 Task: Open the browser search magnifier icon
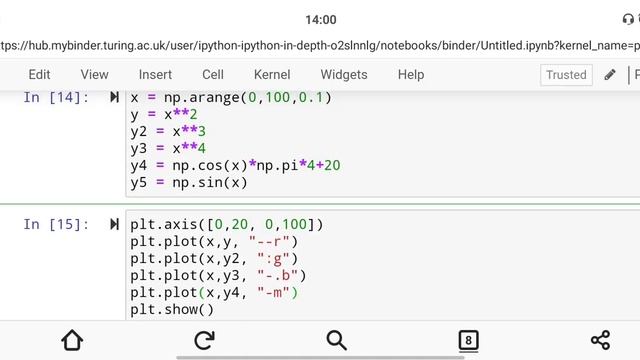(336, 340)
